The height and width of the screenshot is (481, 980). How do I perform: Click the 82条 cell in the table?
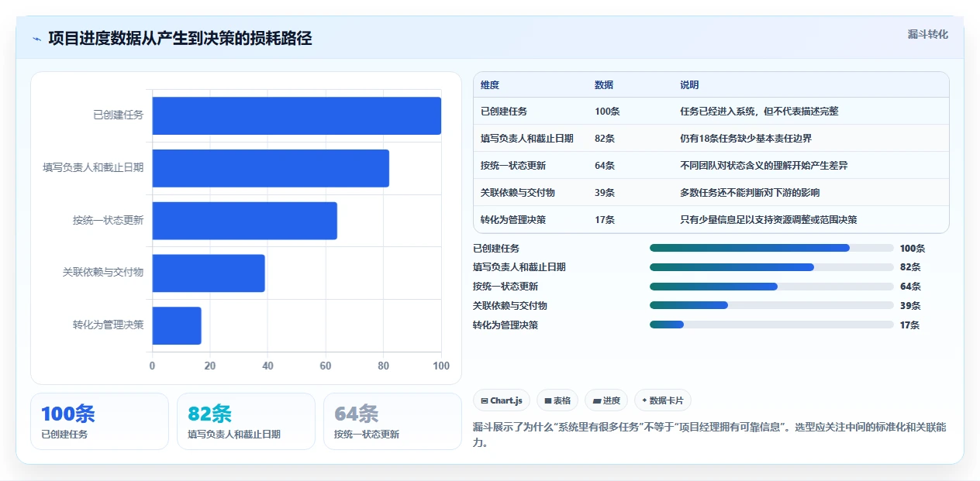605,139
